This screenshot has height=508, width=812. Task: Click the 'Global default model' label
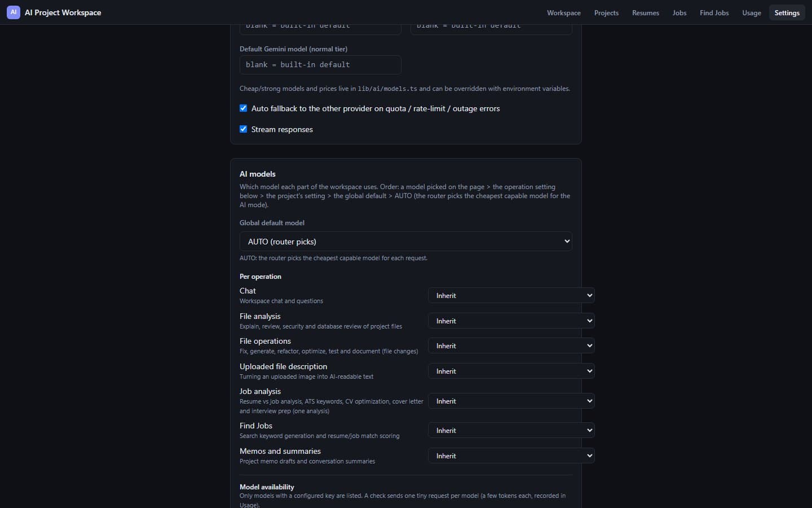point(272,223)
